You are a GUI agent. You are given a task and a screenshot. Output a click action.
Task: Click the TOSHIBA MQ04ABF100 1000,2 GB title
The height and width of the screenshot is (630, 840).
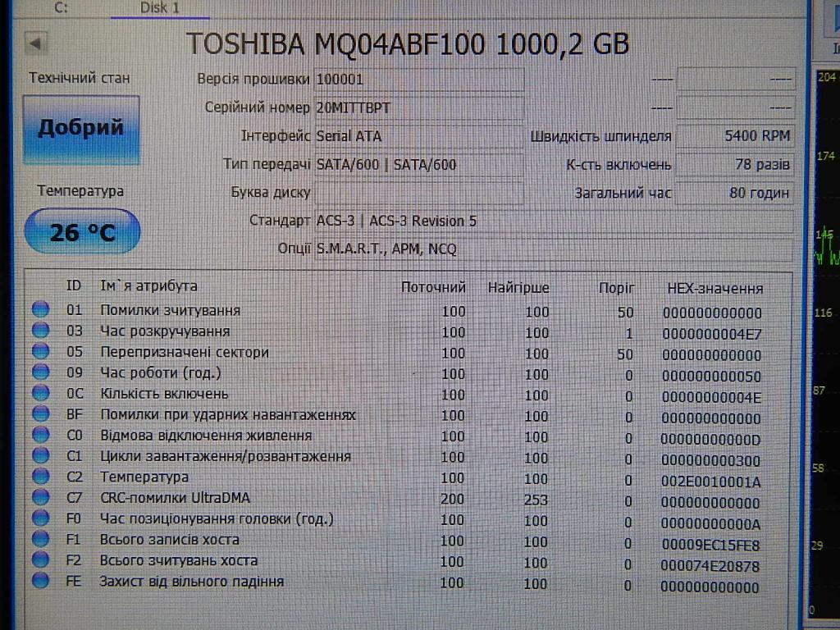coord(408,43)
